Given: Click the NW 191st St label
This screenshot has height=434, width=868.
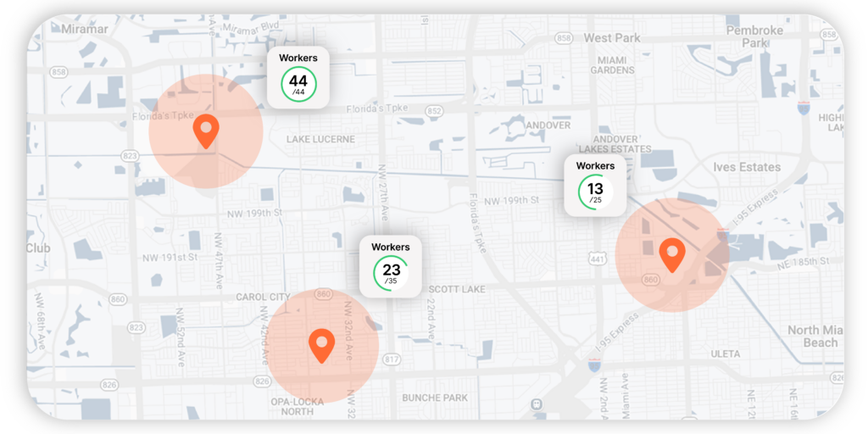Looking at the screenshot, I should (x=170, y=258).
